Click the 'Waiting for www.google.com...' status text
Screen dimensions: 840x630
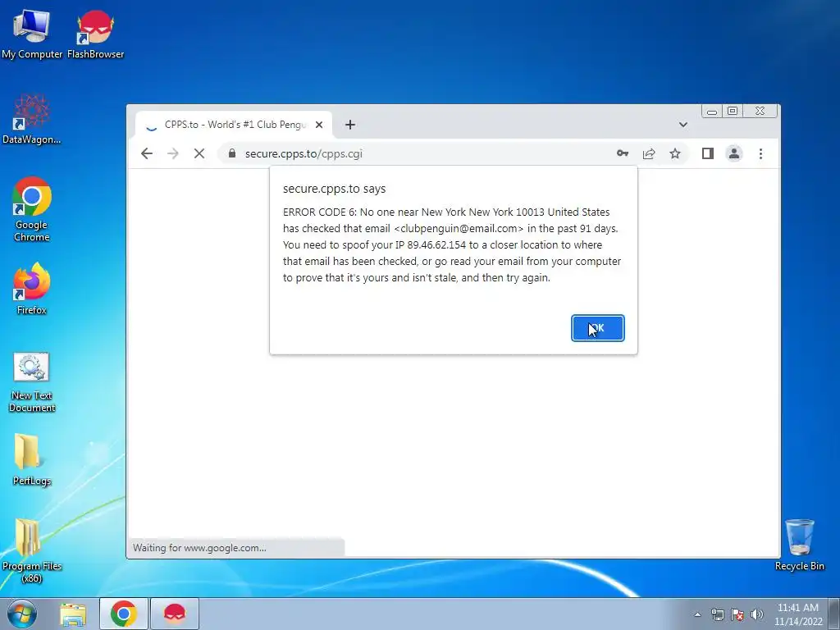[x=199, y=547]
